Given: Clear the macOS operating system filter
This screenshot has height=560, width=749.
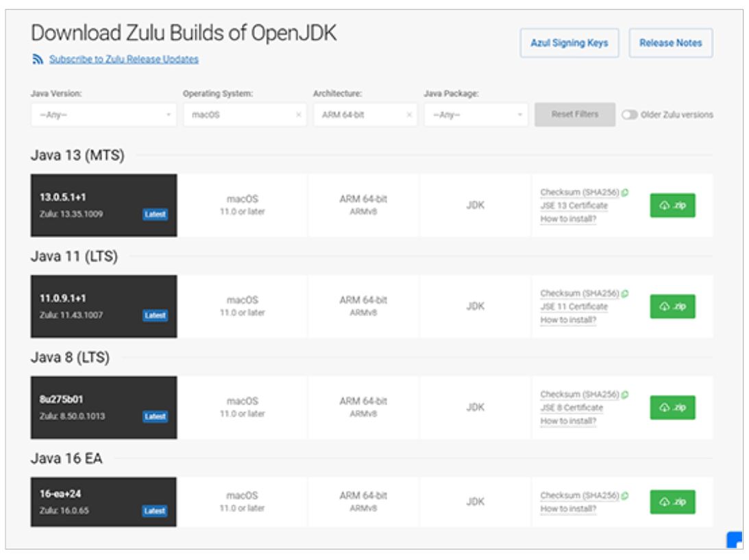Looking at the screenshot, I should coord(298,115).
